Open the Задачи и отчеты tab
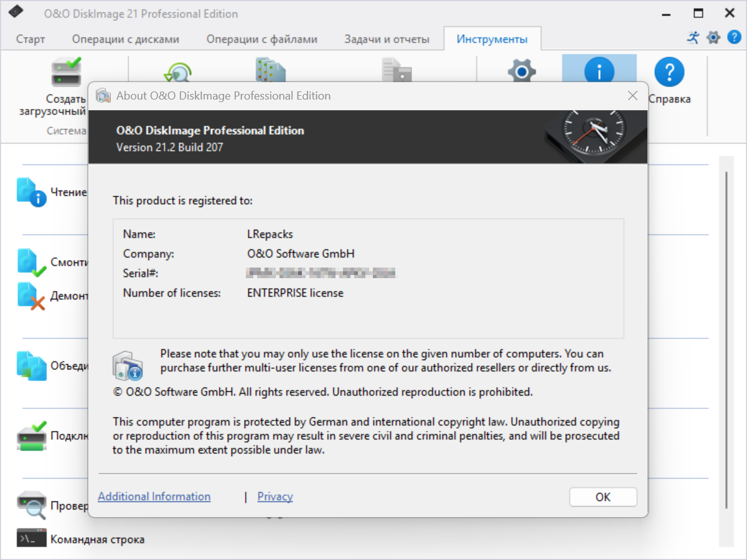The height and width of the screenshot is (560, 747). (387, 39)
